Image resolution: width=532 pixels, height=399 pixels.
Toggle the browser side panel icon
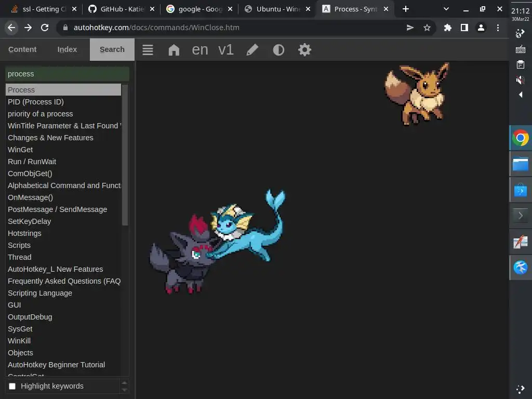[x=464, y=28]
